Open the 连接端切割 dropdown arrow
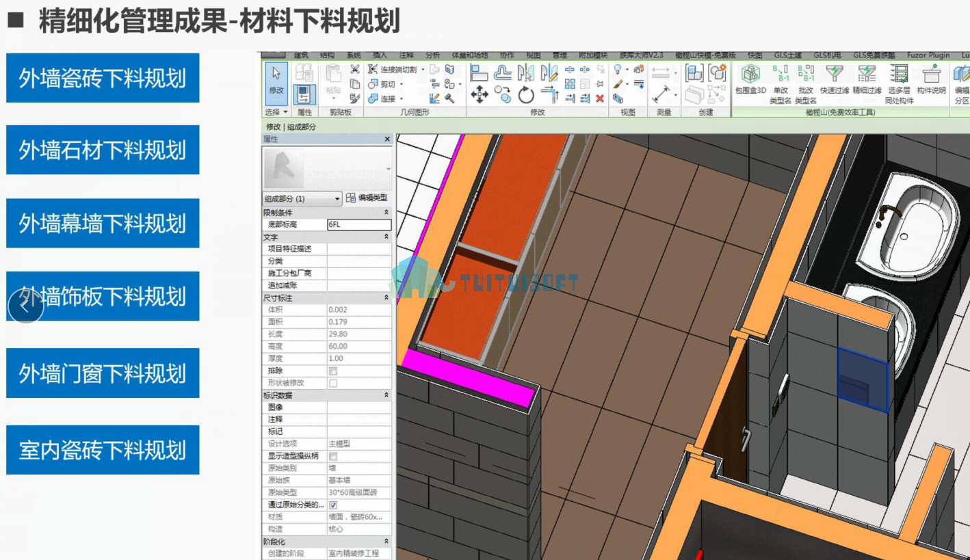The height and width of the screenshot is (560, 970). pos(423,69)
